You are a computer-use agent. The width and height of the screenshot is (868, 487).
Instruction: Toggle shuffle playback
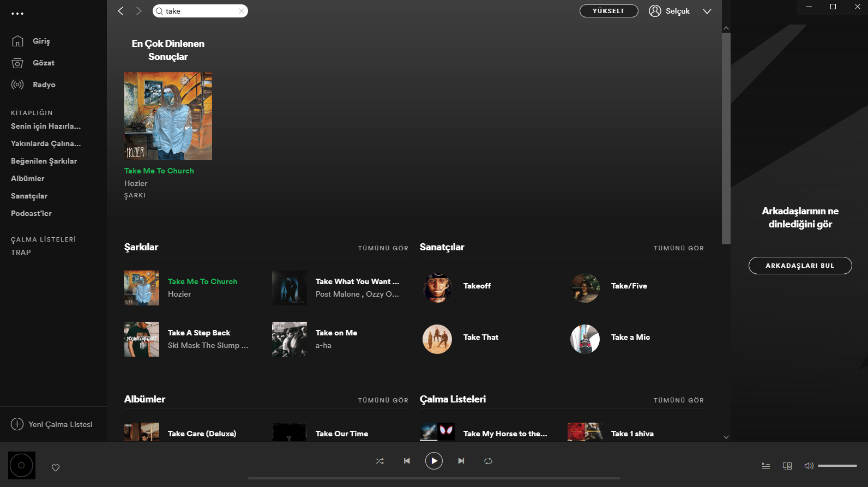379,461
